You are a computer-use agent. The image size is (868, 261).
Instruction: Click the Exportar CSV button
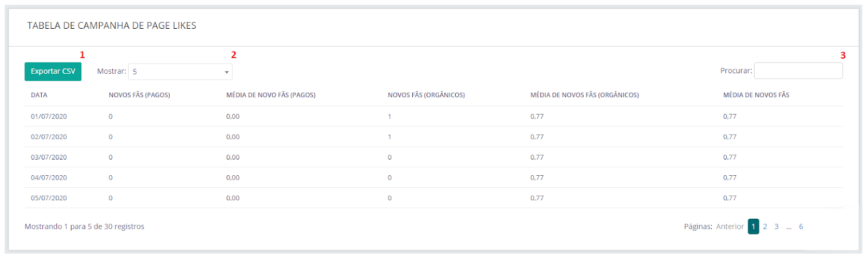[x=53, y=72]
